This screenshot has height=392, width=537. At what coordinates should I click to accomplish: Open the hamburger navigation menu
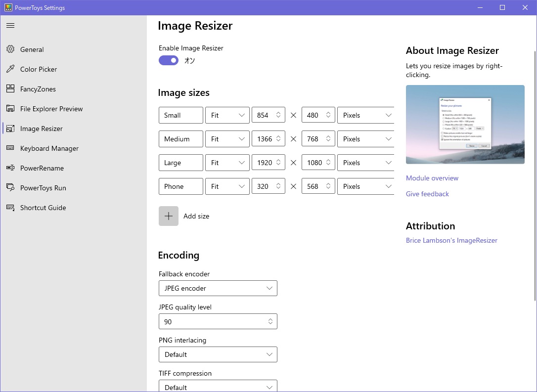(10, 26)
